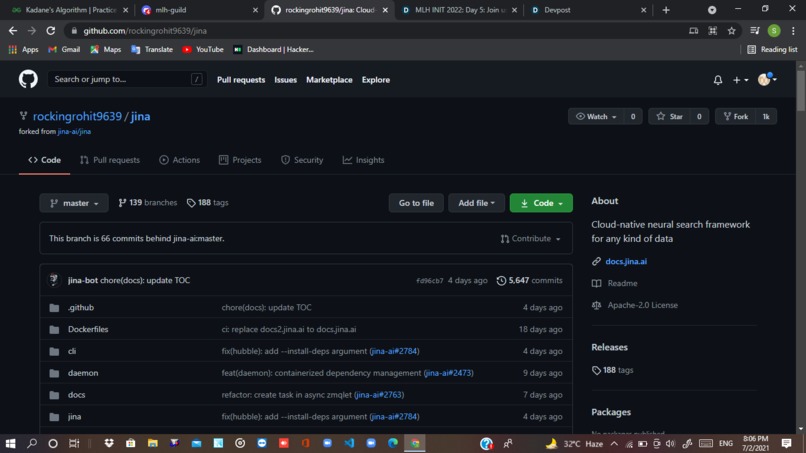Switch to the Projects tab

tap(240, 160)
